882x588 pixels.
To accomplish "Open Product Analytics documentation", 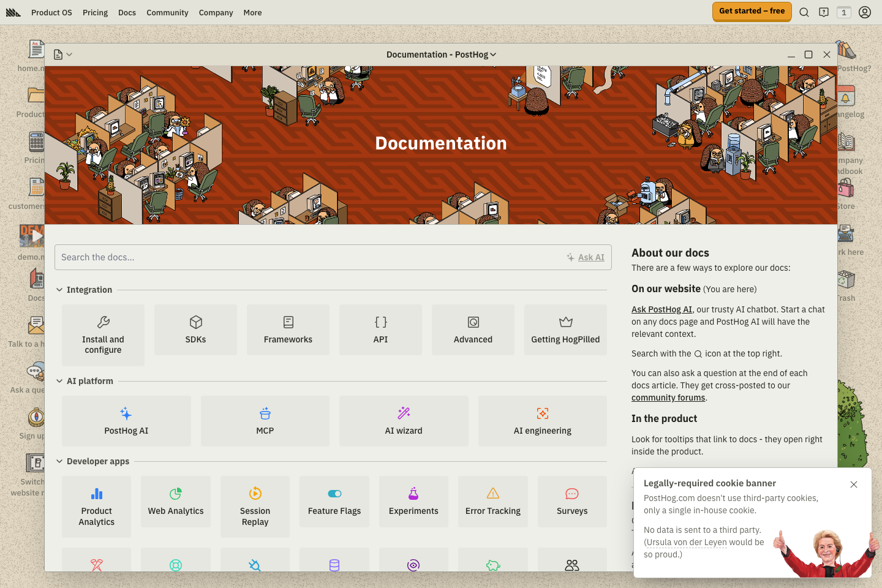I will click(x=96, y=507).
